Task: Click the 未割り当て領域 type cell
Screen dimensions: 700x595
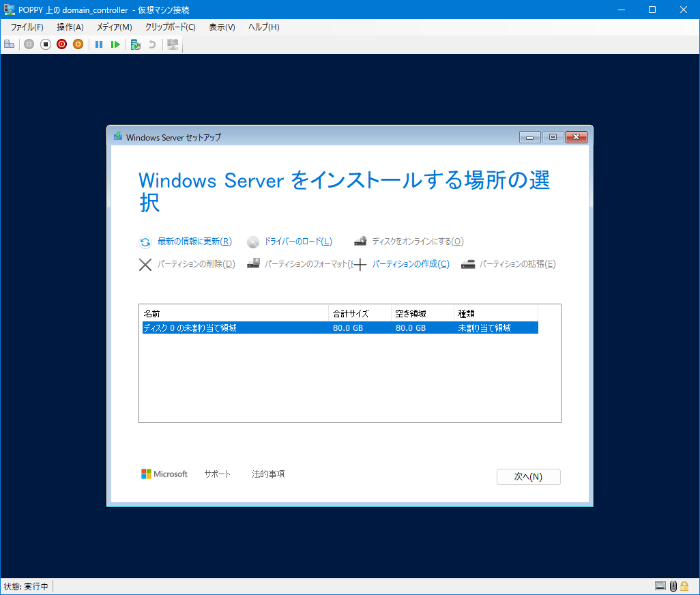Action: (484, 328)
